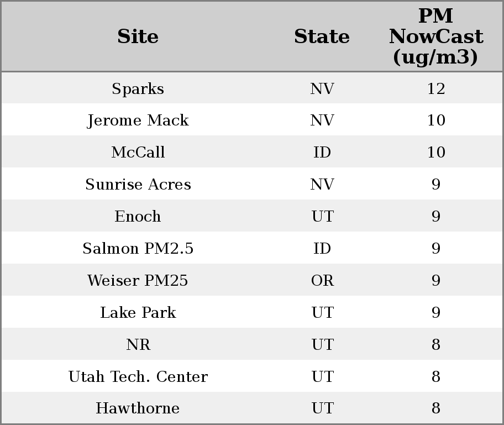Select the Salmon PM2.5 site cell

coord(138,249)
